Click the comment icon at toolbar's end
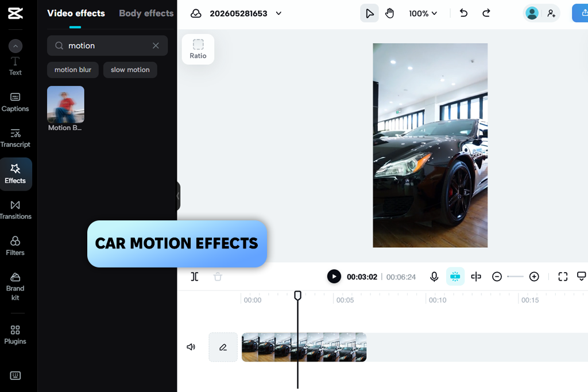Image resolution: width=588 pixels, height=392 pixels. click(582, 277)
